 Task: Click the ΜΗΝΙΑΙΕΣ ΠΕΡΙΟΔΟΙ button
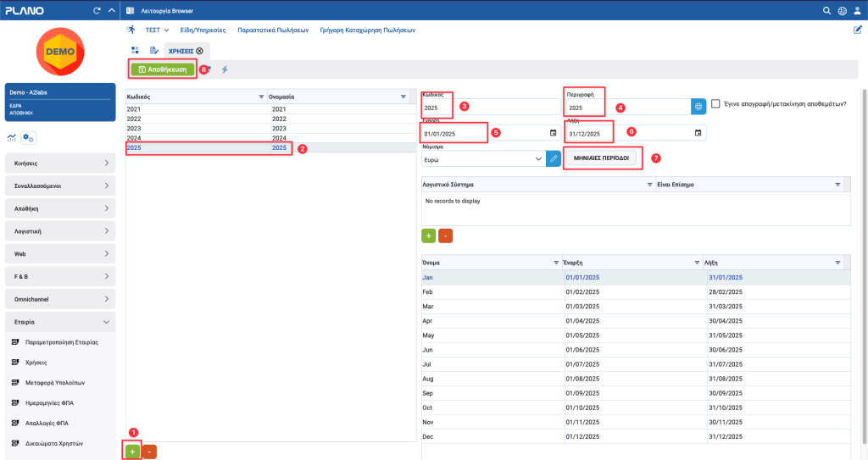[x=601, y=158]
